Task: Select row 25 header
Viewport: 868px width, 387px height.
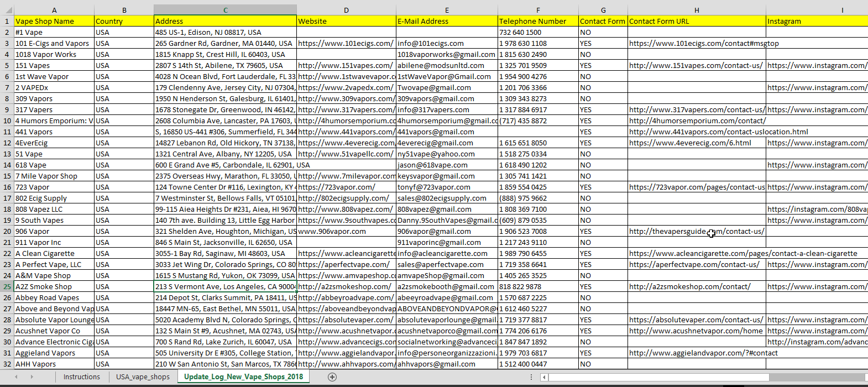Action: 7,286
